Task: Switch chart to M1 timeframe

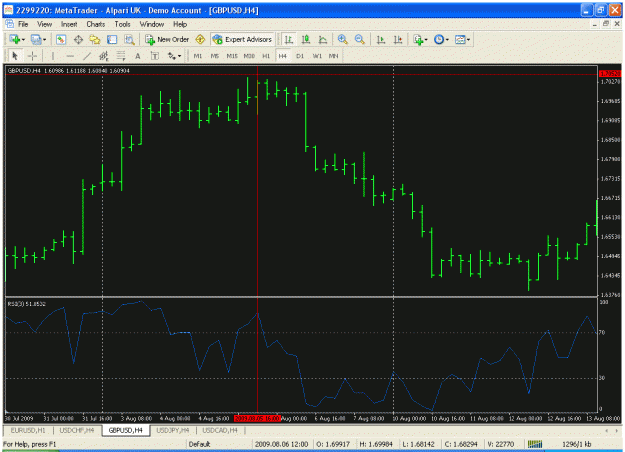Action: point(197,56)
